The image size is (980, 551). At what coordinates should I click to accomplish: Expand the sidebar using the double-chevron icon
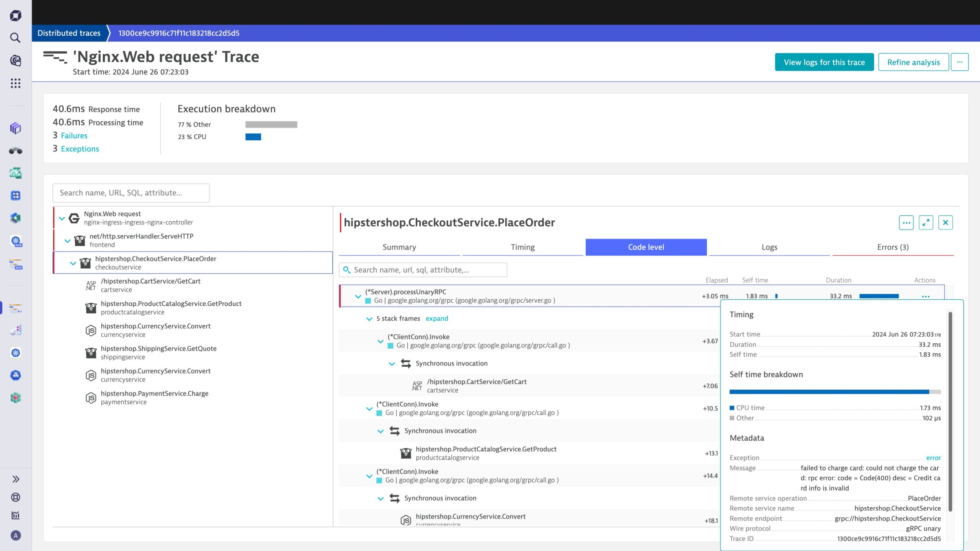[15, 479]
